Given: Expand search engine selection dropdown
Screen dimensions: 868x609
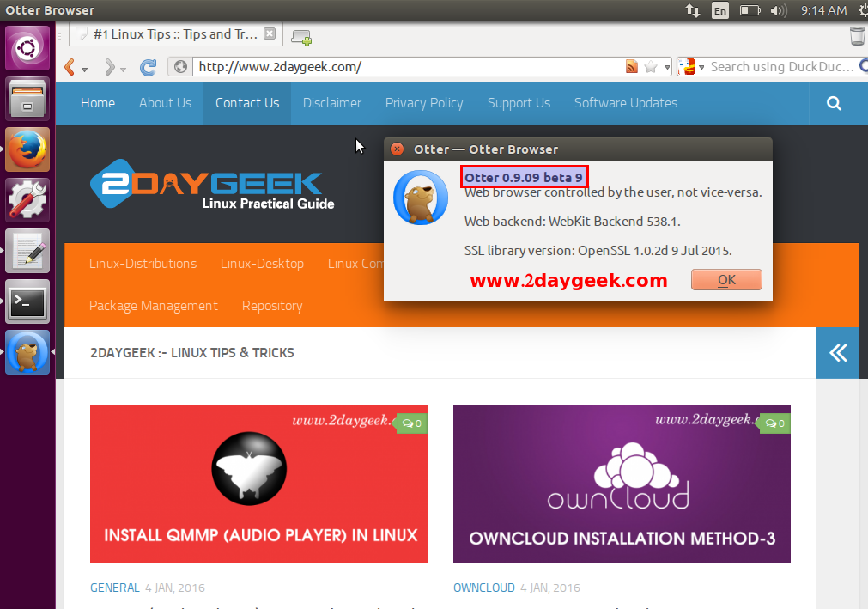Looking at the screenshot, I should (x=701, y=68).
